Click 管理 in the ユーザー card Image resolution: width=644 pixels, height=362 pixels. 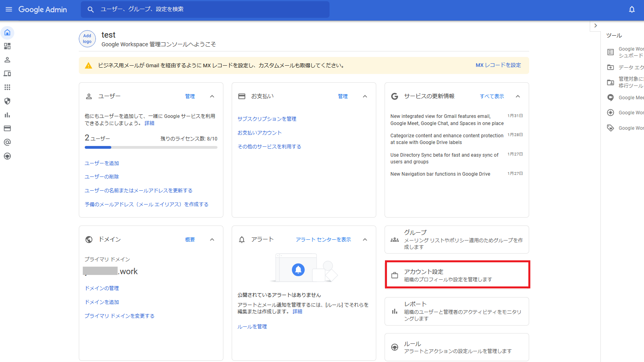pos(190,97)
